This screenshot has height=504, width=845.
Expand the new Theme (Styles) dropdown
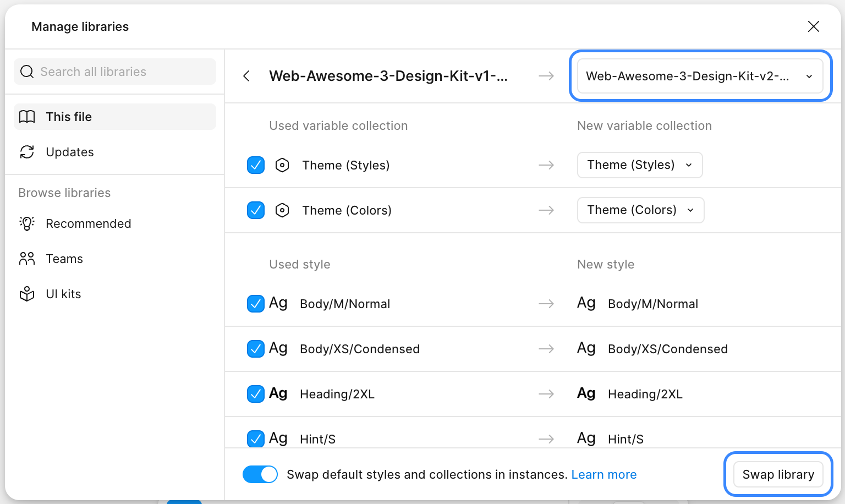[639, 165]
